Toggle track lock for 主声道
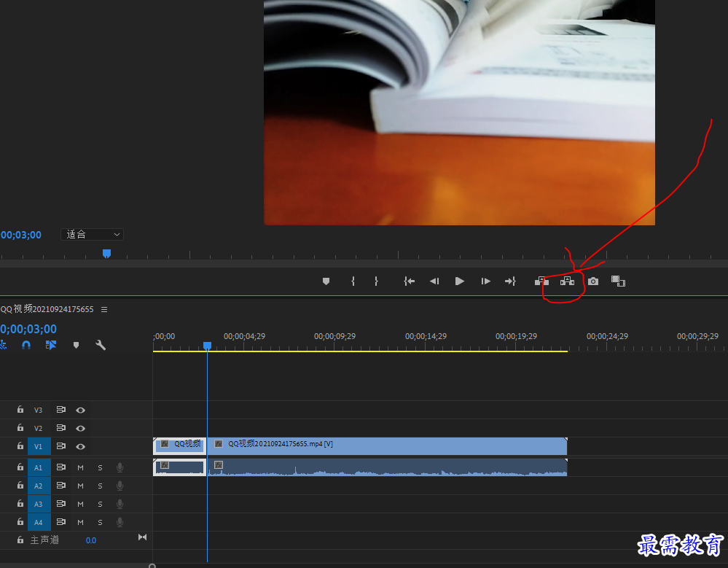This screenshot has width=728, height=568. 20,540
